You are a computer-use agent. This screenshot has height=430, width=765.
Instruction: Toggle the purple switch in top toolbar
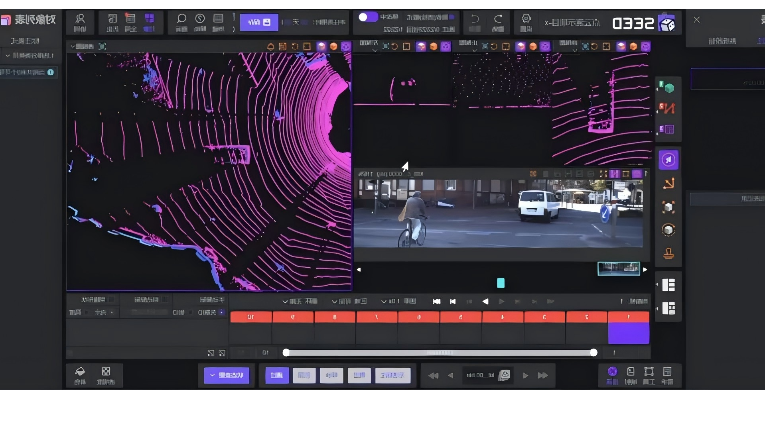pos(368,17)
